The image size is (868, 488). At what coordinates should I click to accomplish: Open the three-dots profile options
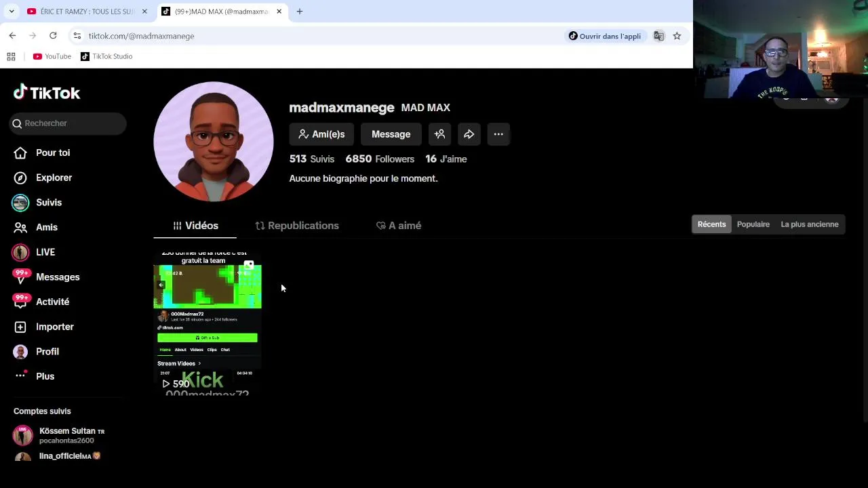coord(498,134)
